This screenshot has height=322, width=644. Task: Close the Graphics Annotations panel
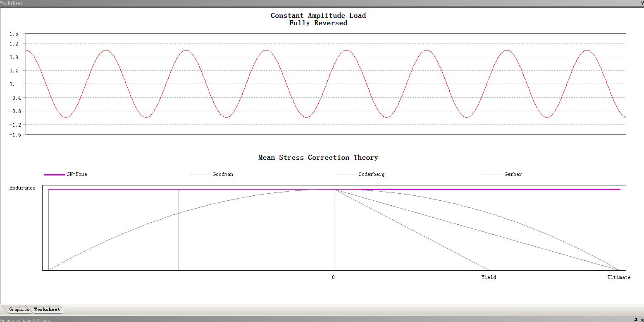(x=642, y=320)
